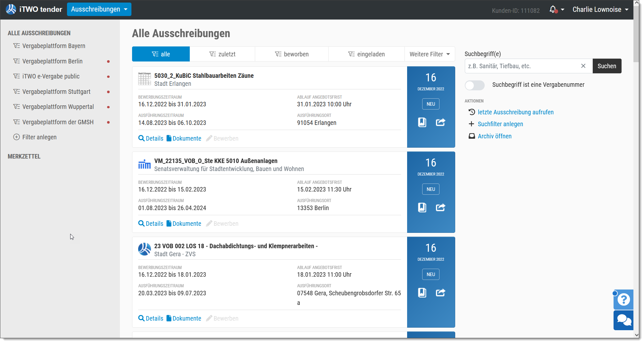Click the MERKZETTEL sidebar heading
Viewport: 644px width, 343px height.
pyautogui.click(x=24, y=156)
